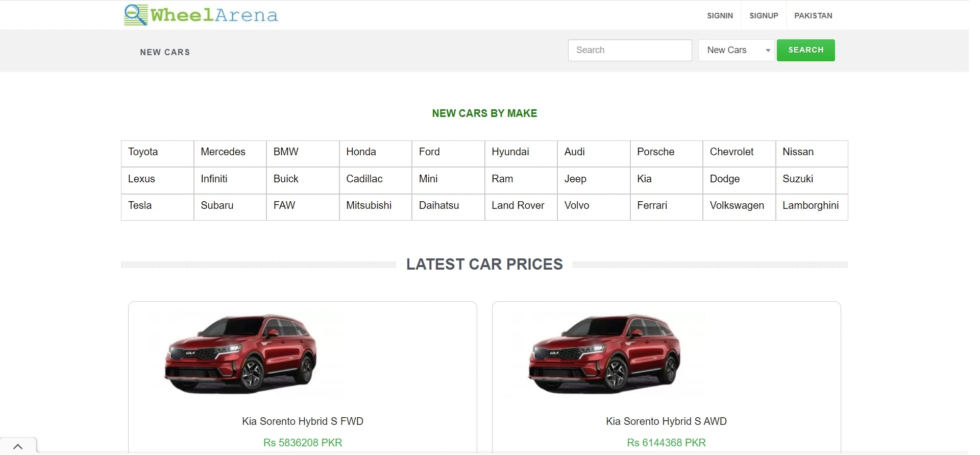
Task: Open Tesla new cars
Action: 140,205
